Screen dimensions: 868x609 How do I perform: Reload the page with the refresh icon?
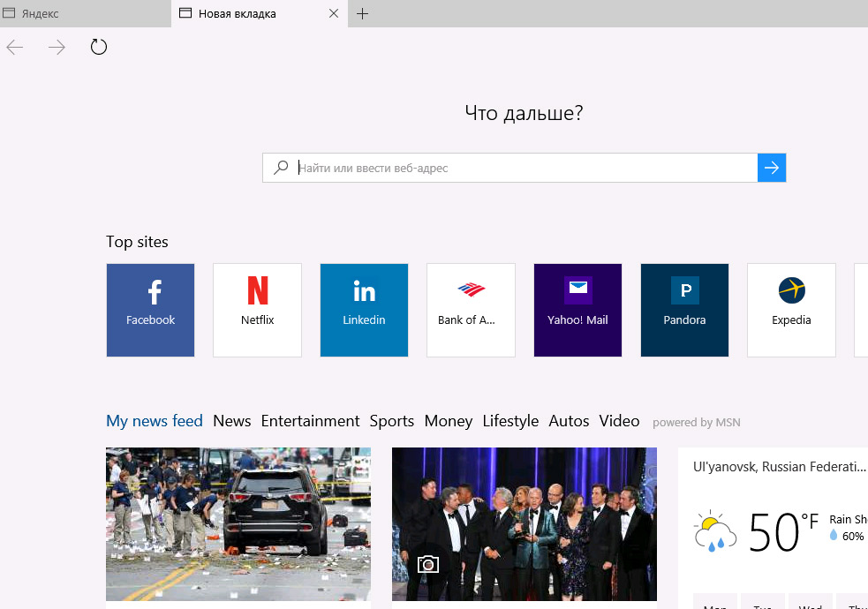(x=99, y=47)
